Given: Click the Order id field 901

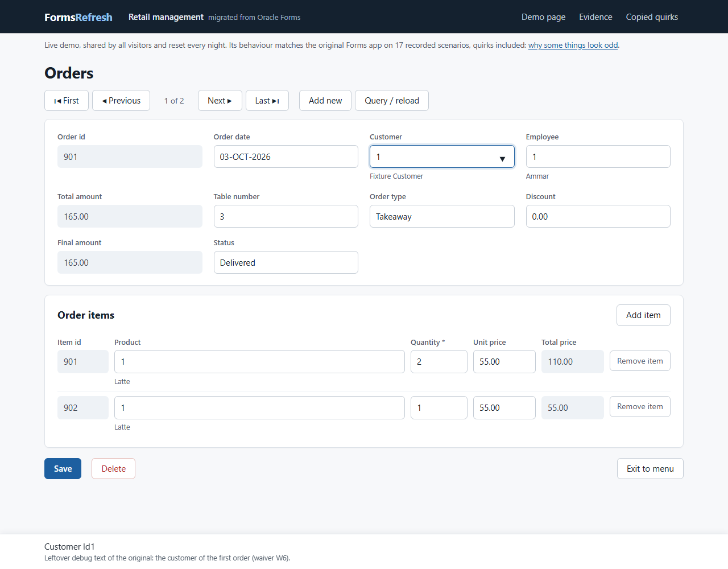Looking at the screenshot, I should 130,156.
